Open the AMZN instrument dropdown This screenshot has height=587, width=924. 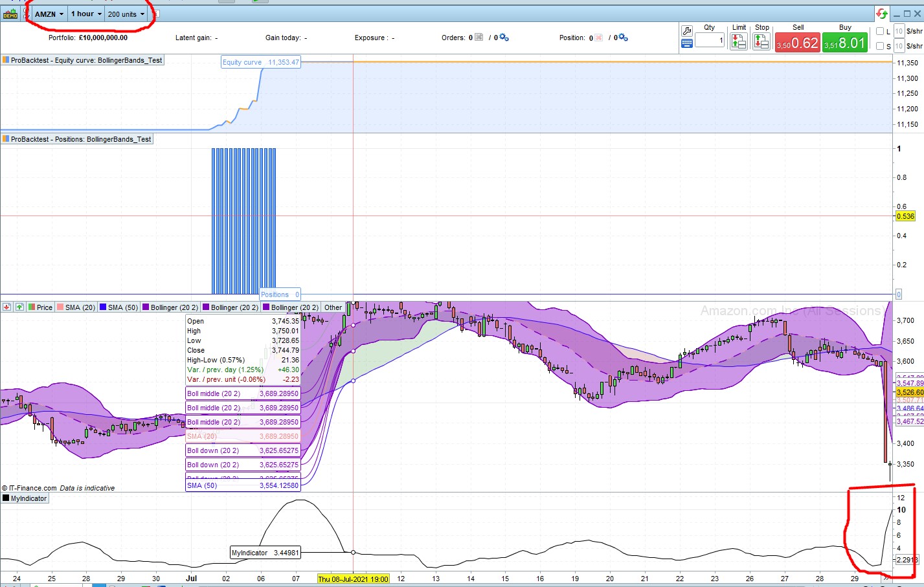(49, 13)
